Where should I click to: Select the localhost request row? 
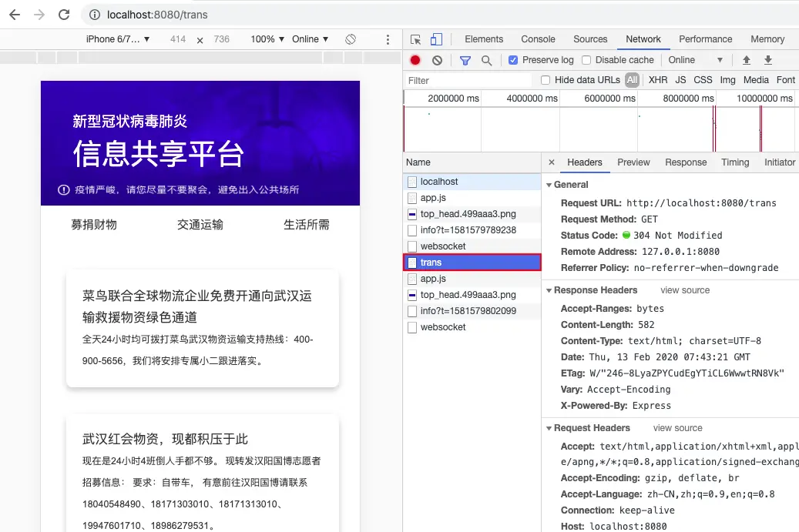point(472,181)
